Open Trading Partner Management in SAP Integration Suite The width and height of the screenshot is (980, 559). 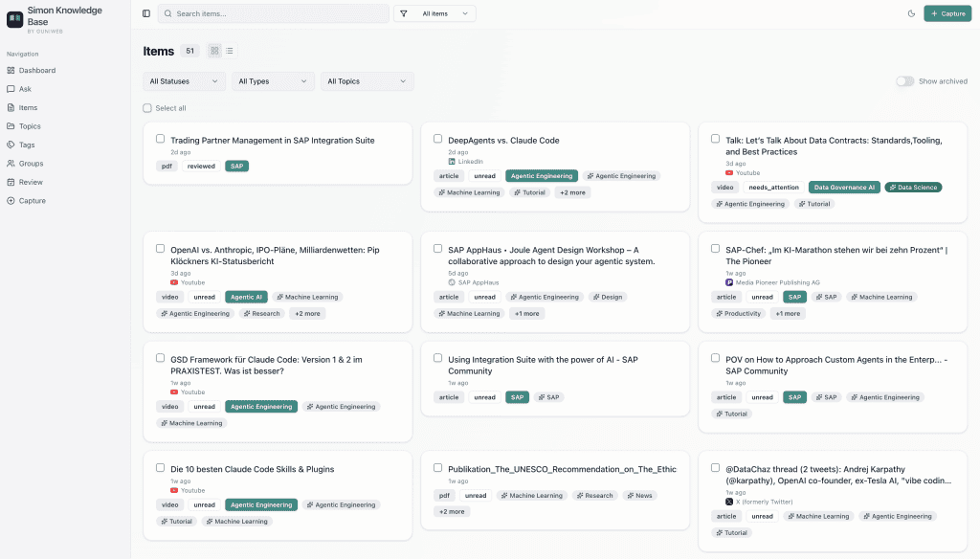point(273,140)
